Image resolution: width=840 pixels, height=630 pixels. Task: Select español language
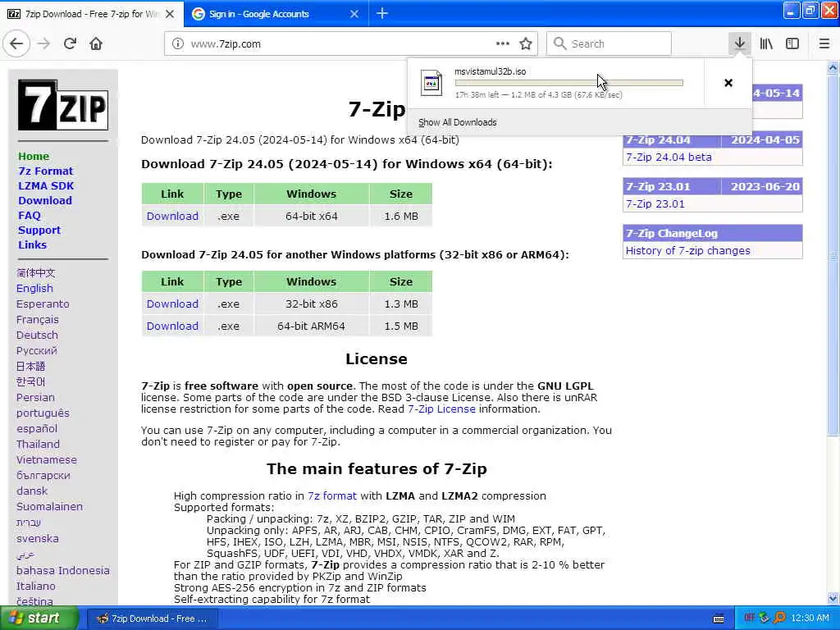click(x=37, y=428)
